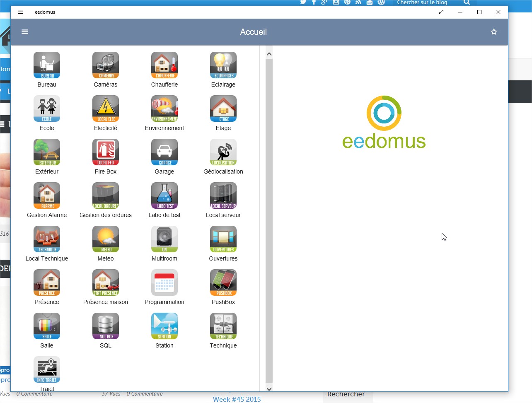Select the Géolocalisation satellite icon
The width and height of the screenshot is (532, 403).
[223, 152]
